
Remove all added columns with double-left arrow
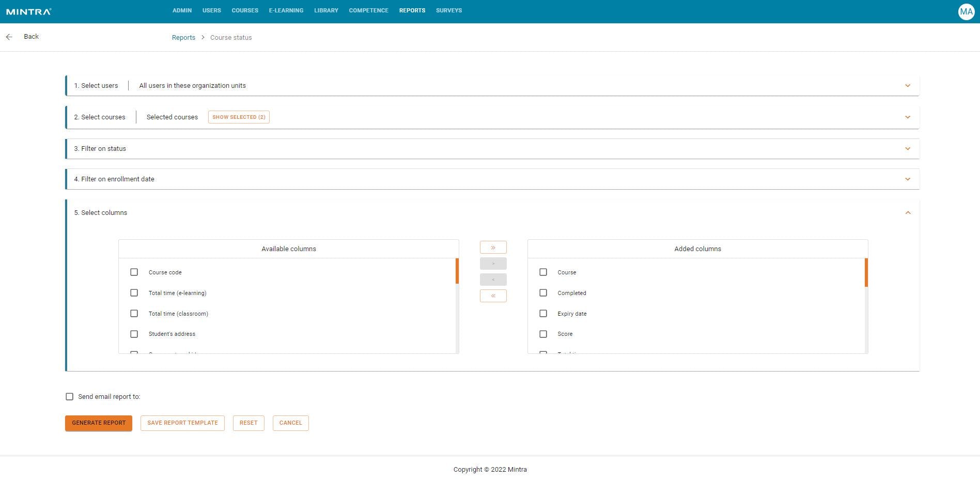point(493,296)
